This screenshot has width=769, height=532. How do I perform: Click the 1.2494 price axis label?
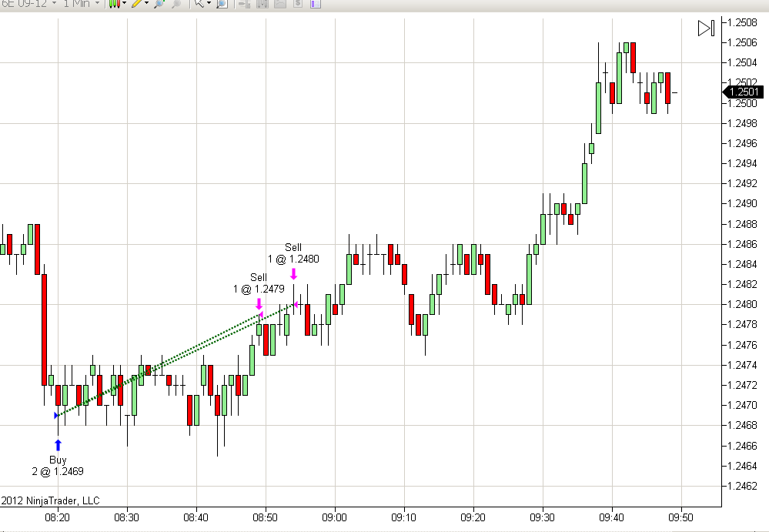(742, 163)
